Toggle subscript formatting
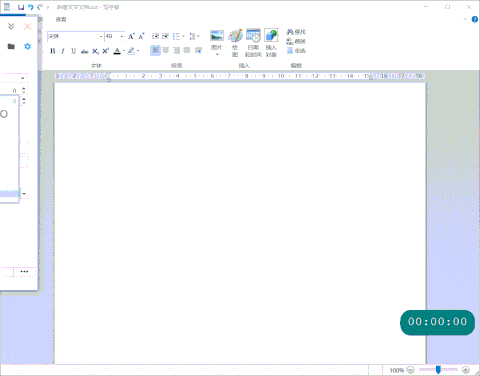The width and height of the screenshot is (480, 376). point(95,51)
